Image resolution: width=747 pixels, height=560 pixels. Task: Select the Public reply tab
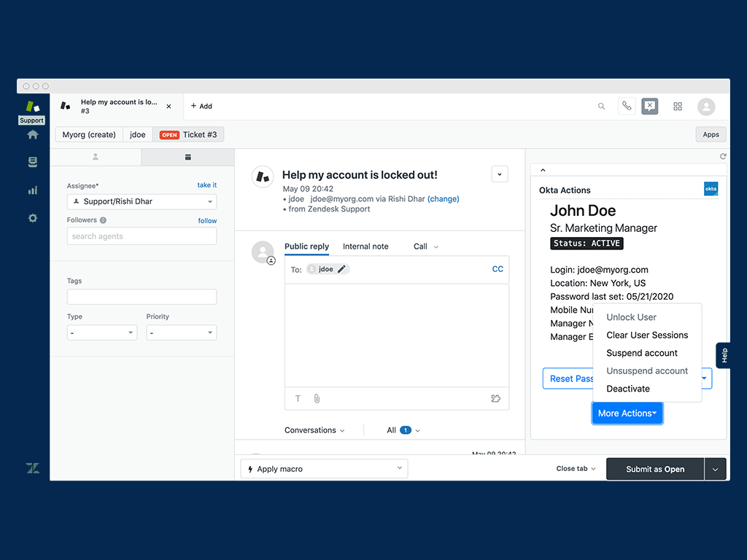pos(307,246)
